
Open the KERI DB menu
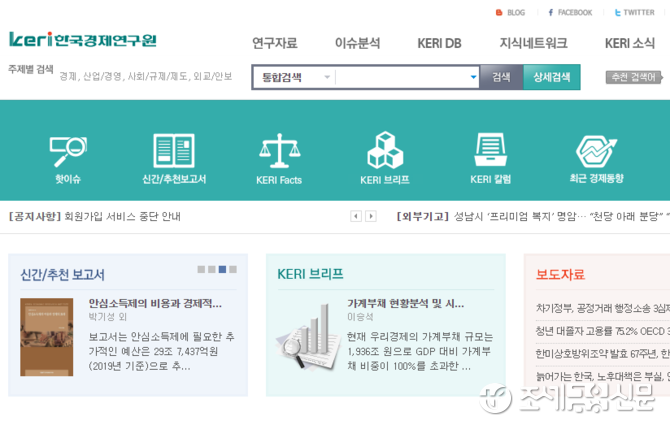(439, 43)
